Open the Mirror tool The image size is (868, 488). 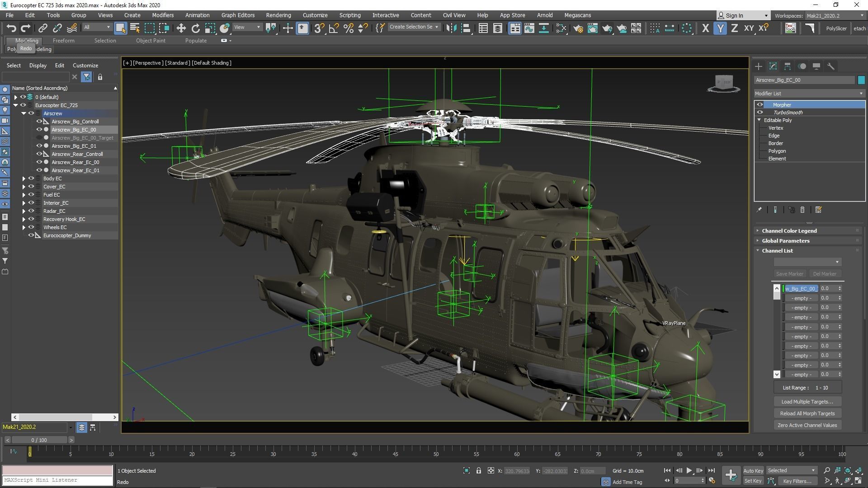(451, 28)
